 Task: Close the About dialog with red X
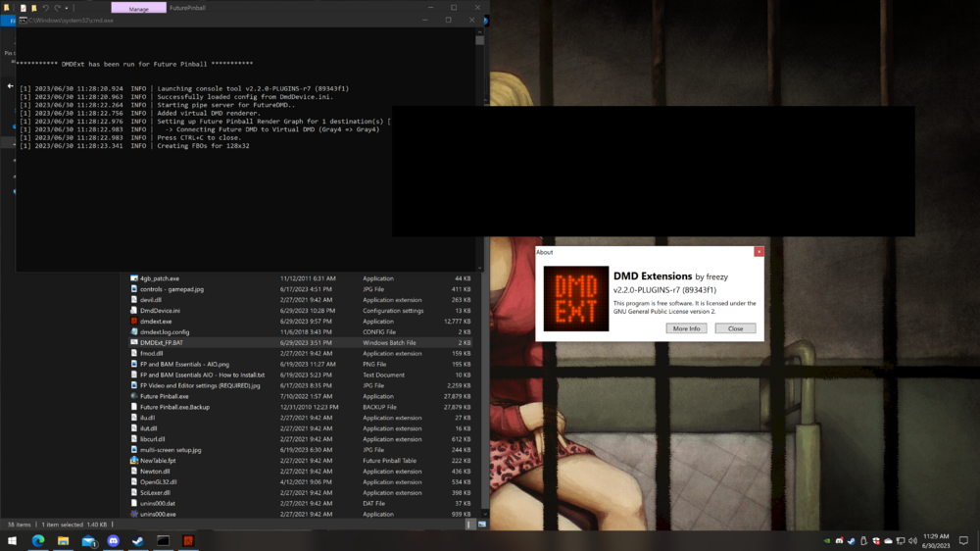point(759,251)
